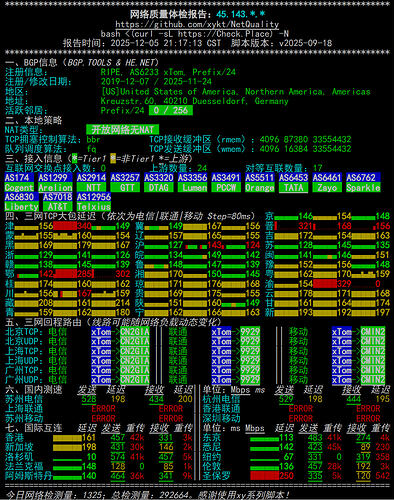This screenshot has height=500, width=394.
Task: Click the red 250 latency bar for 圣保罗
Action: click(264, 476)
